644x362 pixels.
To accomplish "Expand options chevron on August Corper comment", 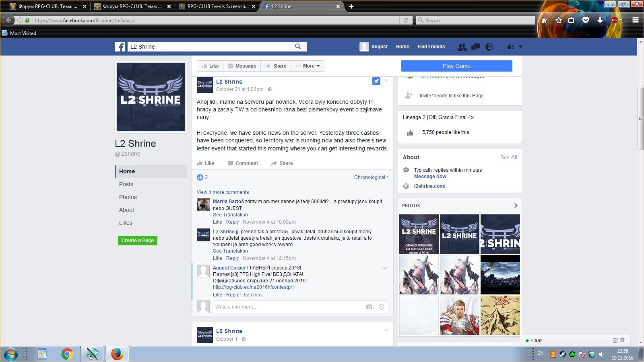I will point(385,268).
